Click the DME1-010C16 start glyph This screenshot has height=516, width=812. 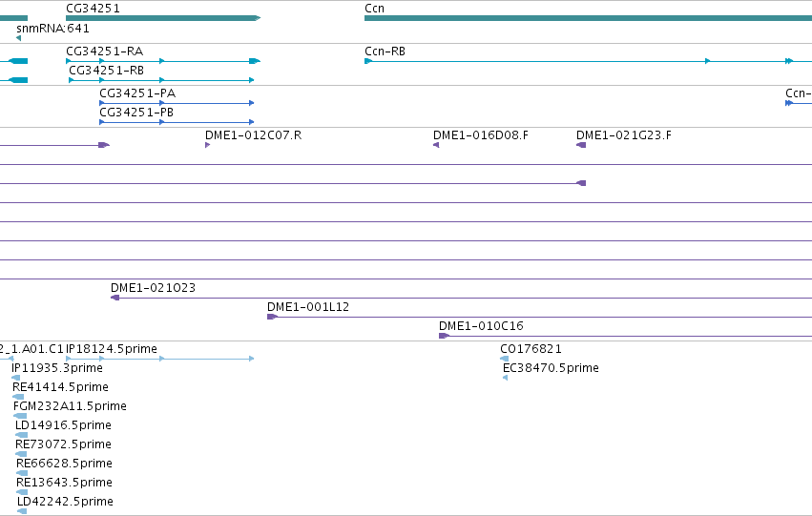[445, 336]
